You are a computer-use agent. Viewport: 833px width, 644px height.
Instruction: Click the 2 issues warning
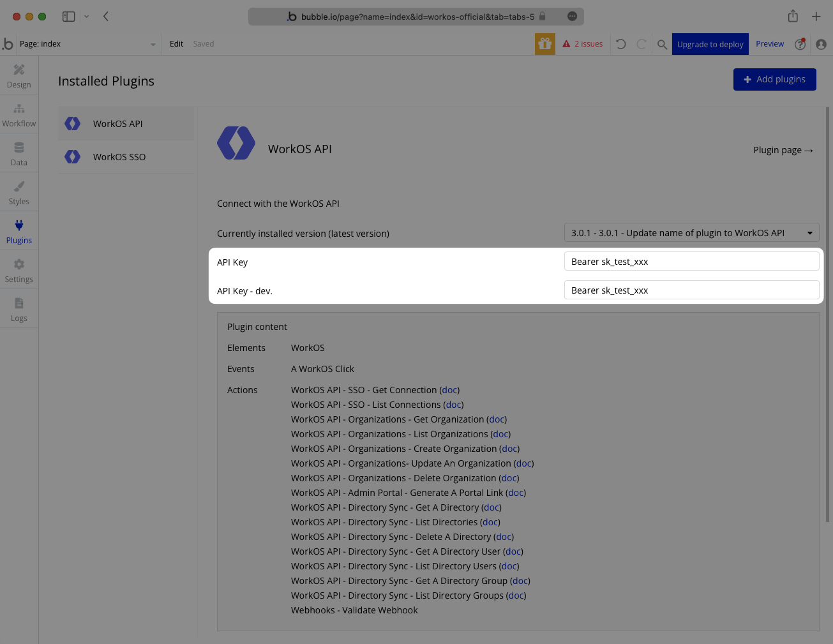[x=582, y=43]
